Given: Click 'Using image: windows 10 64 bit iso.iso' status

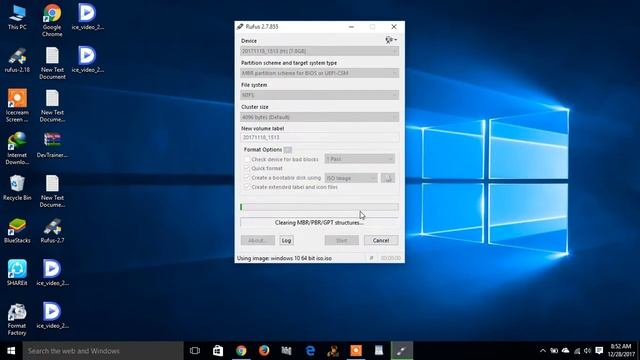Looking at the screenshot, I should click(x=284, y=258).
